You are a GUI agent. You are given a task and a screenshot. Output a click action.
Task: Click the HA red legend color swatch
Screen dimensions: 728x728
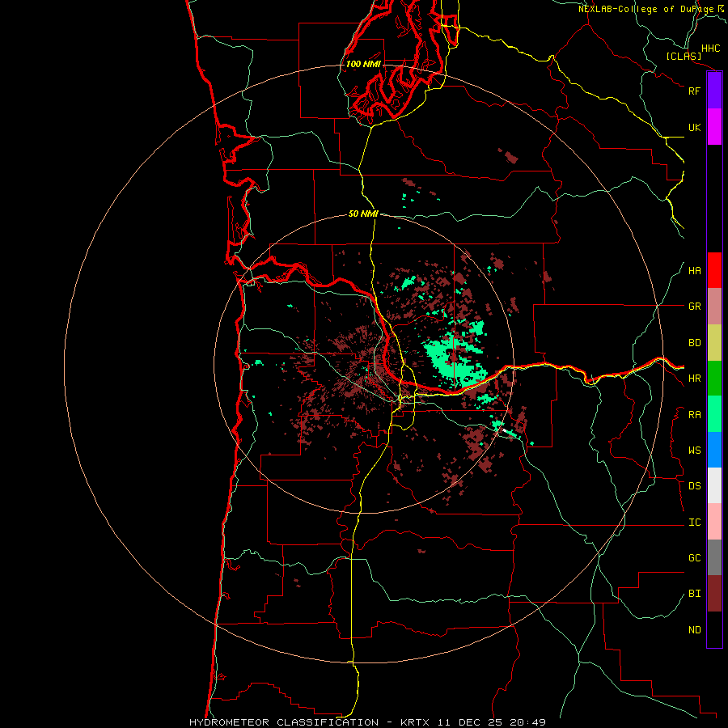(x=714, y=270)
